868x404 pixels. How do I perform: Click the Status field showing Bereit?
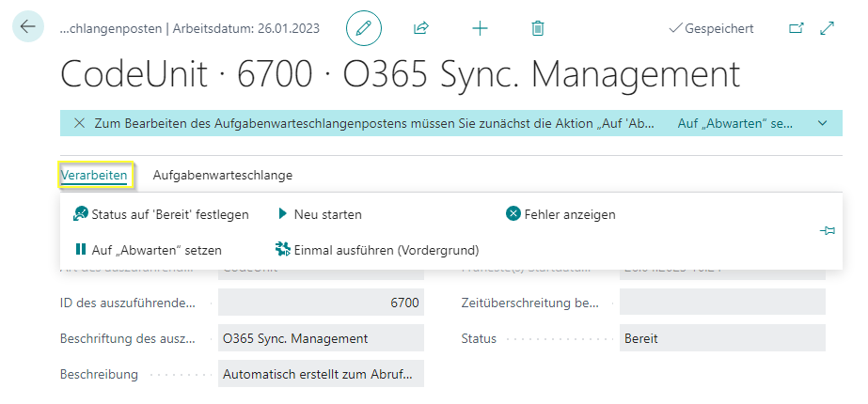pyautogui.click(x=722, y=338)
